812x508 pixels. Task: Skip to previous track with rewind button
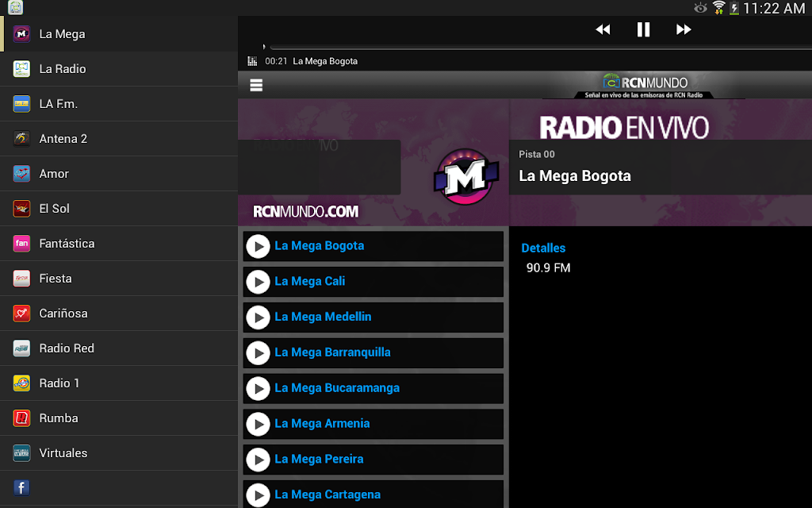pyautogui.click(x=603, y=29)
